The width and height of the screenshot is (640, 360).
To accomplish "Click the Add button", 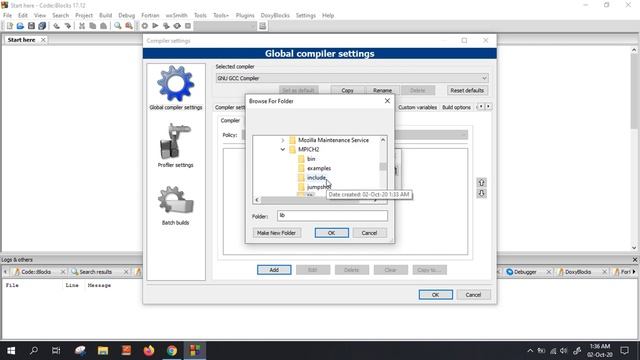I will 274,270.
